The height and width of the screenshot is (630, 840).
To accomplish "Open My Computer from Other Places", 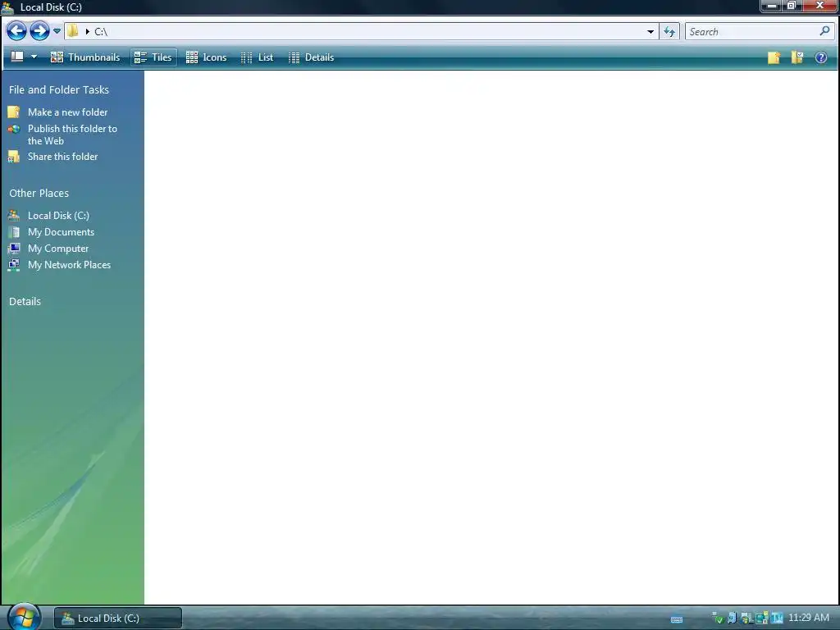I will [58, 249].
